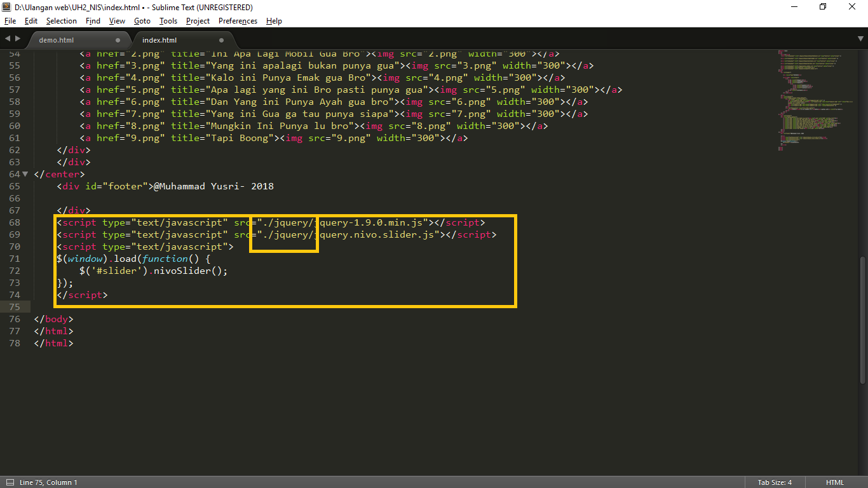The height and width of the screenshot is (488, 868).
Task: Maximize or restore the Sublime Text window
Action: pyautogui.click(x=823, y=7)
